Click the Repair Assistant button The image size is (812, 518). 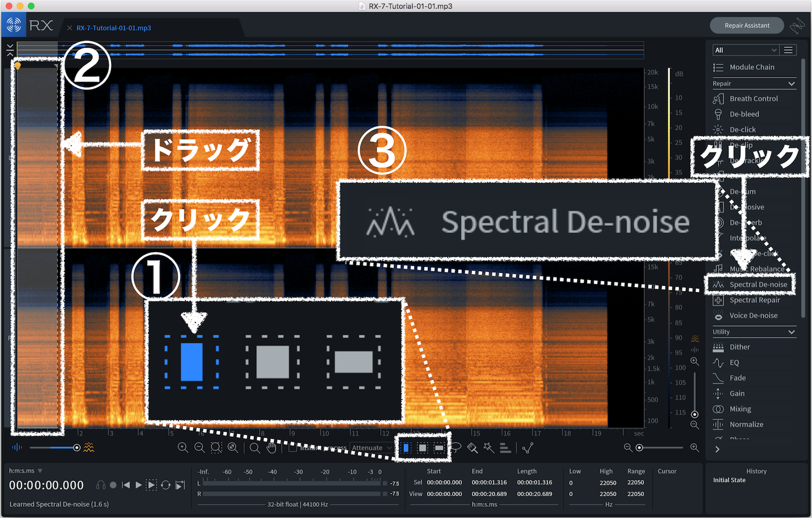747,25
